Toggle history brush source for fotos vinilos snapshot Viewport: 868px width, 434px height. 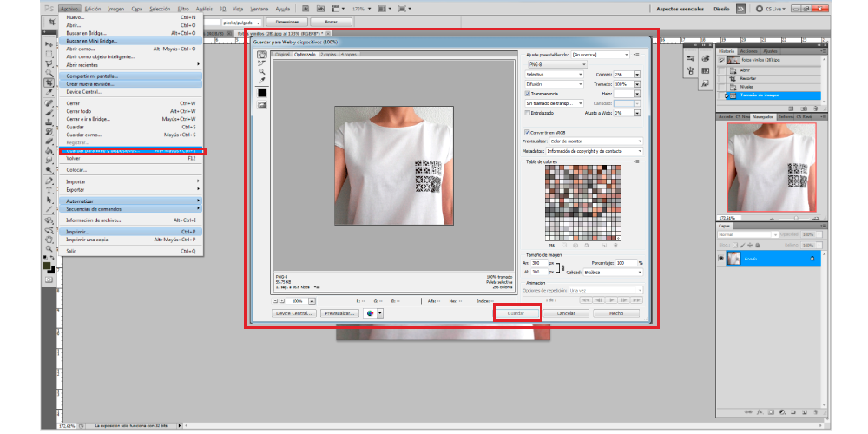(720, 60)
